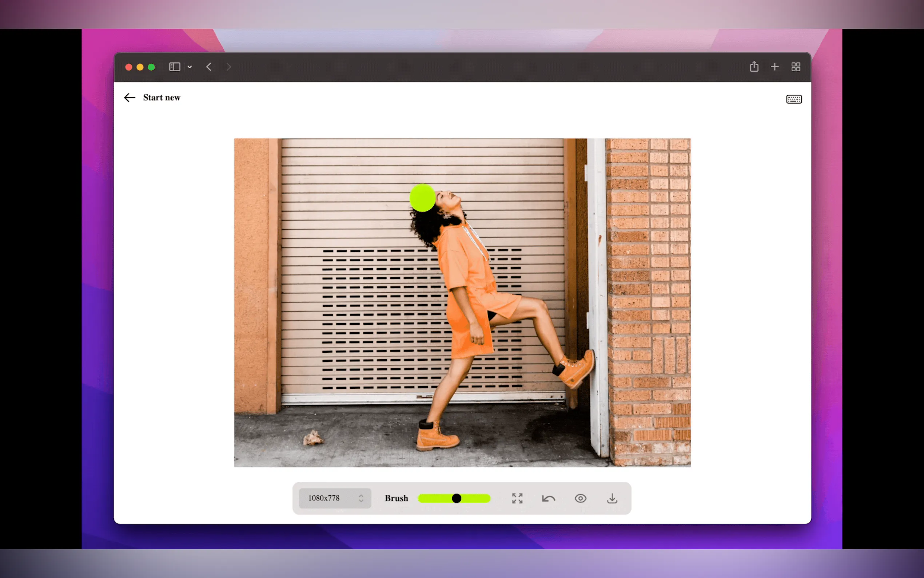Download the edited image
Screen dimensions: 924x578
tap(612, 498)
